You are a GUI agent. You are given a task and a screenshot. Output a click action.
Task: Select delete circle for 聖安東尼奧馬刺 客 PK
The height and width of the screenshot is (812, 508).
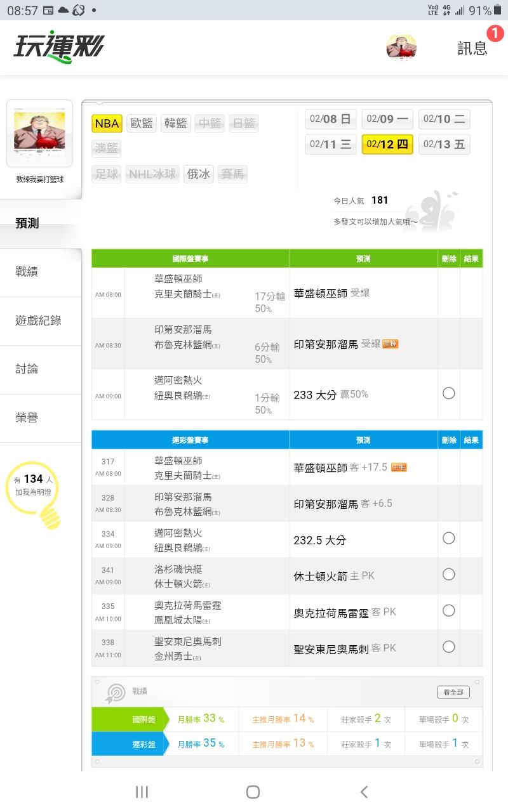point(448,647)
